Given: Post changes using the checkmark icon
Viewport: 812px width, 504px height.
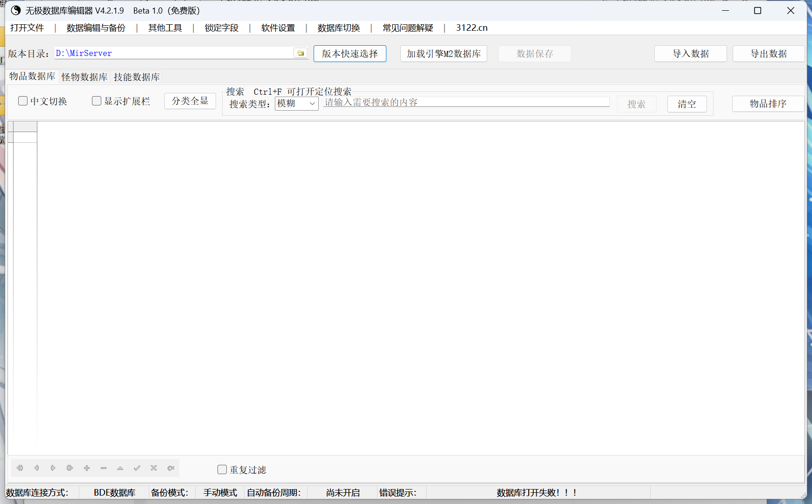Looking at the screenshot, I should (137, 468).
